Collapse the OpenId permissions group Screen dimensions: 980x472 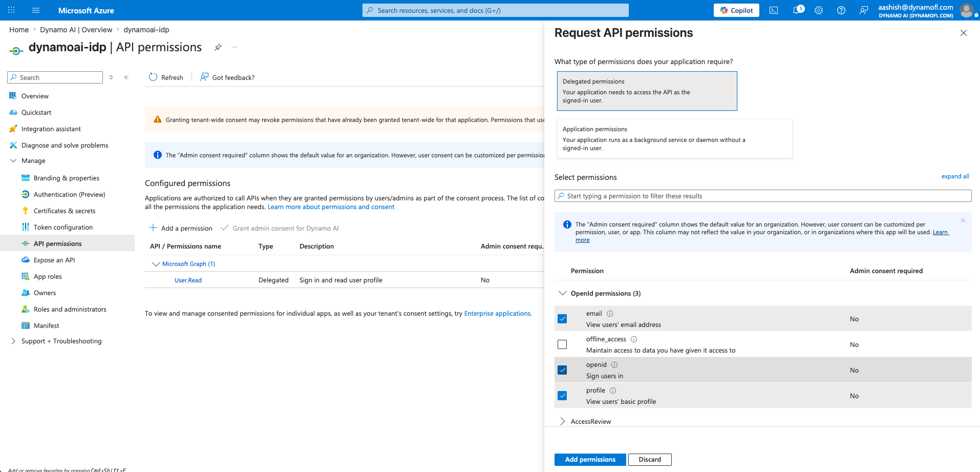tap(563, 293)
